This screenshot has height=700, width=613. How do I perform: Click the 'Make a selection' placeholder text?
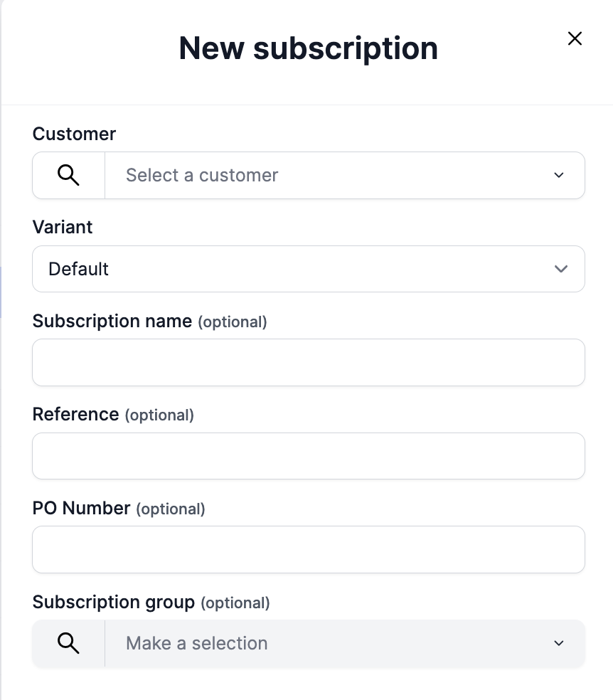point(197,643)
